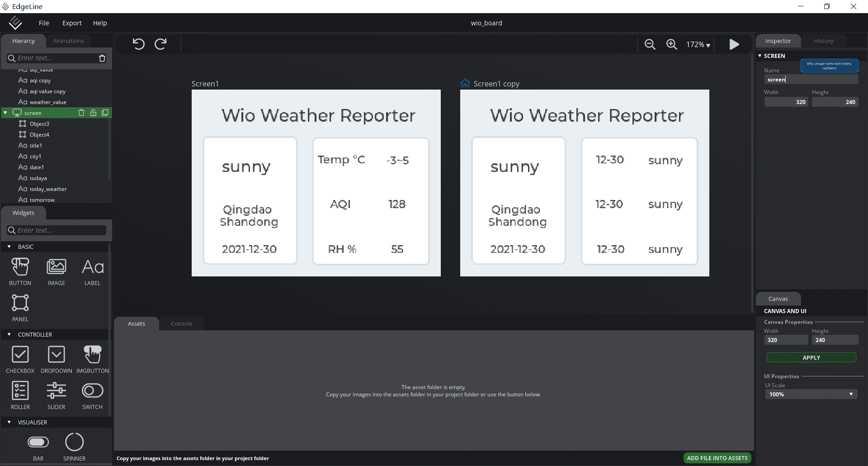Click the Screen1 canvas title
The width and height of the screenshot is (868, 466).
pyautogui.click(x=205, y=84)
